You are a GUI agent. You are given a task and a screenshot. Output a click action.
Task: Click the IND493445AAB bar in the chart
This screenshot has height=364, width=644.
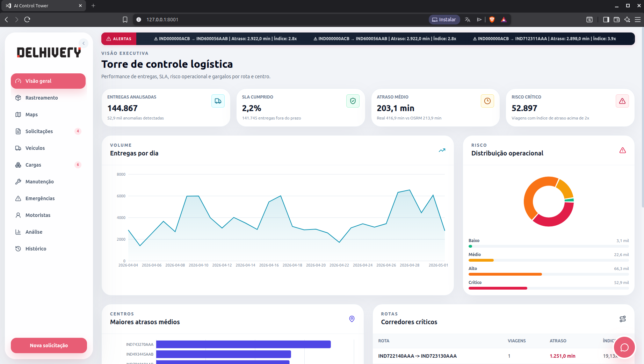click(224, 354)
